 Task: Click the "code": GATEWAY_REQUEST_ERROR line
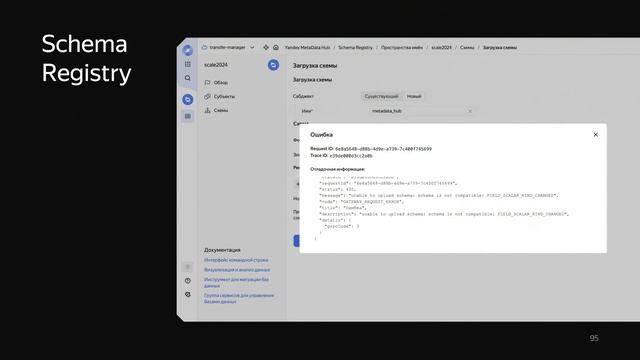pyautogui.click(x=361, y=202)
